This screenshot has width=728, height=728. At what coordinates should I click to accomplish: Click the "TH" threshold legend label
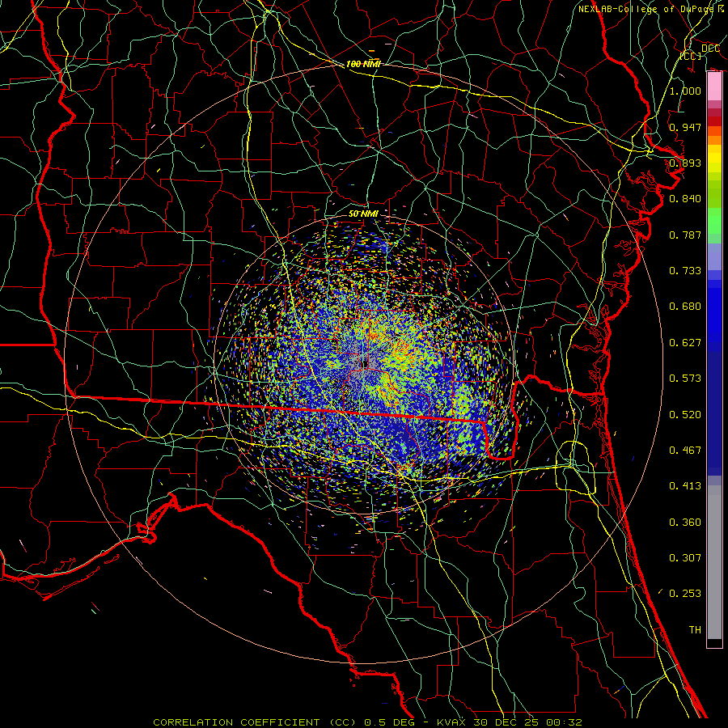[x=695, y=630]
